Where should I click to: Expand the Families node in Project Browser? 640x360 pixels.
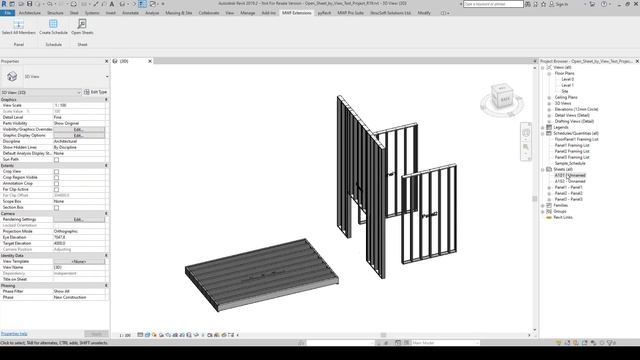coord(542,205)
